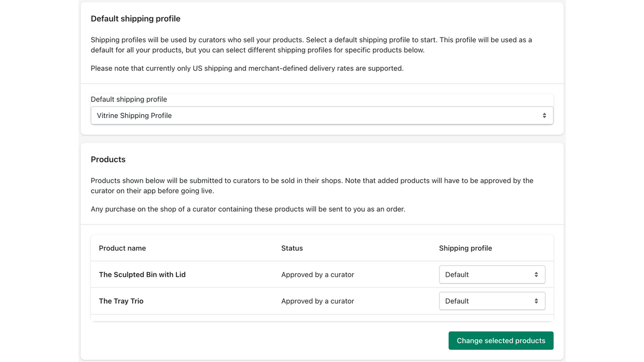Click the Products section heading
Viewport: 644px width, 362px height.
[108, 159]
